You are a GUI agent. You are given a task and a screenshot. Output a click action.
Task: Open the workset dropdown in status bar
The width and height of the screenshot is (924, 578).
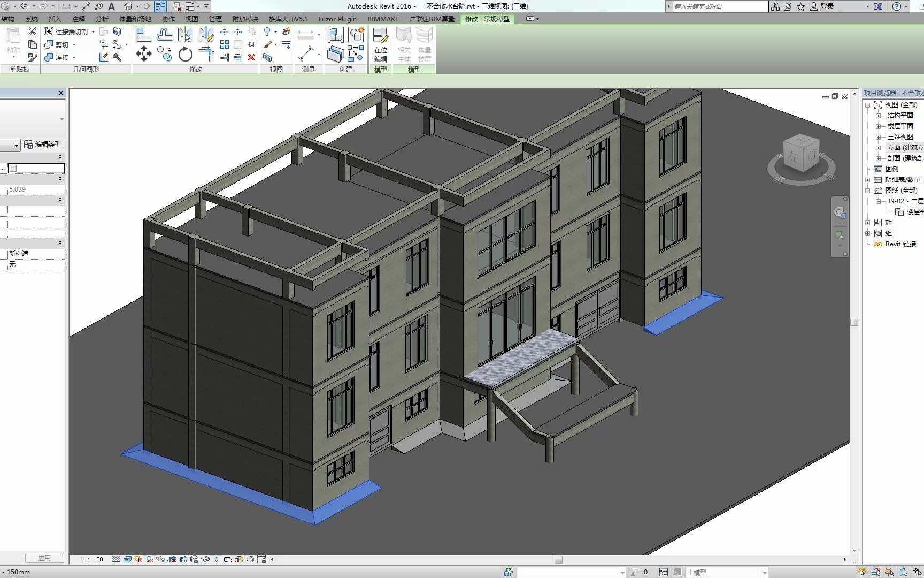pos(622,572)
